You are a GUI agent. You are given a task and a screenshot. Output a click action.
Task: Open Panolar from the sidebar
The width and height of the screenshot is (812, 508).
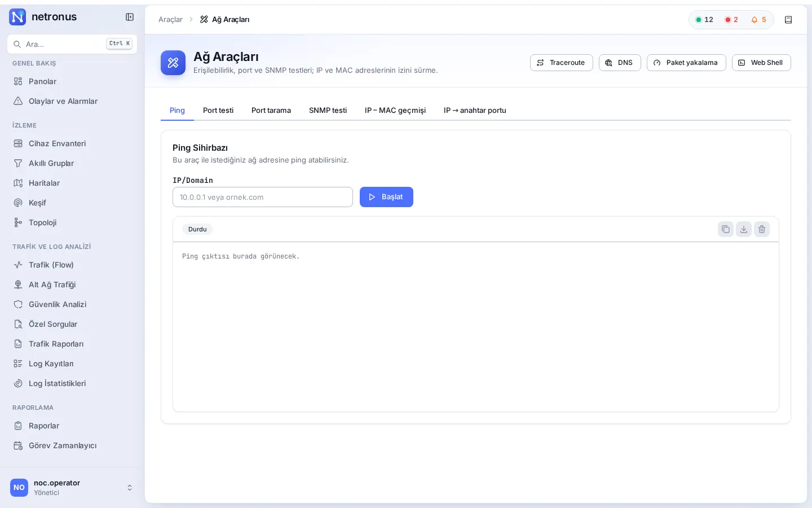(x=72, y=81)
